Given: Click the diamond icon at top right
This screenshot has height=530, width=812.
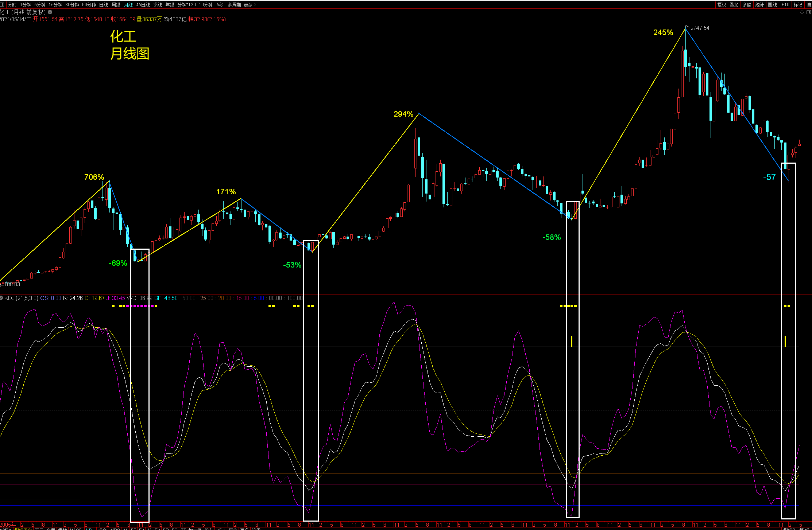Looking at the screenshot, I should click(802, 12).
